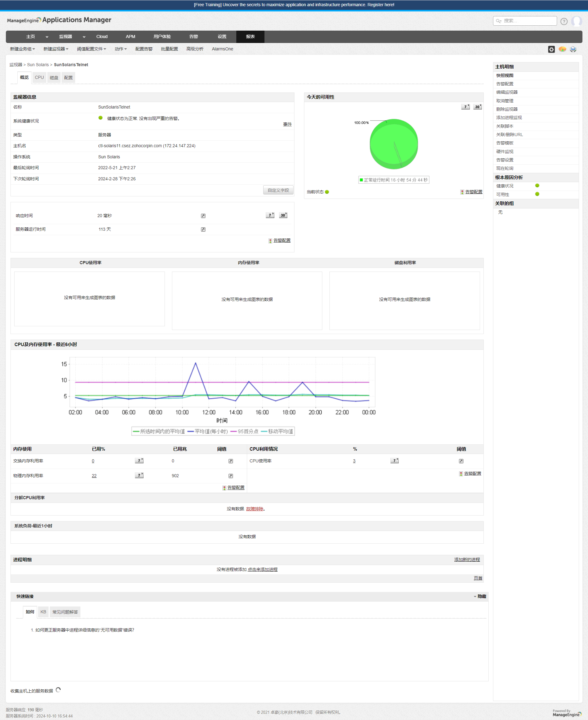588x720 pixels.
Task: Show 30-day response time report
Action: (283, 215)
